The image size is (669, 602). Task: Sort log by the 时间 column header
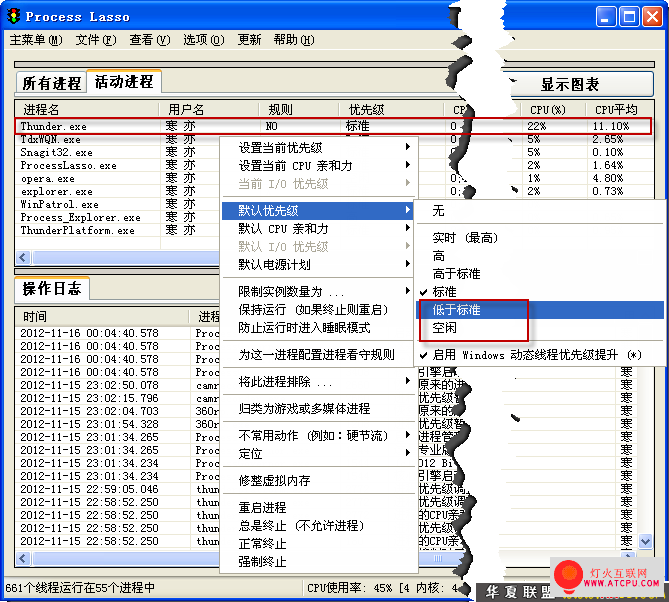pos(102,317)
